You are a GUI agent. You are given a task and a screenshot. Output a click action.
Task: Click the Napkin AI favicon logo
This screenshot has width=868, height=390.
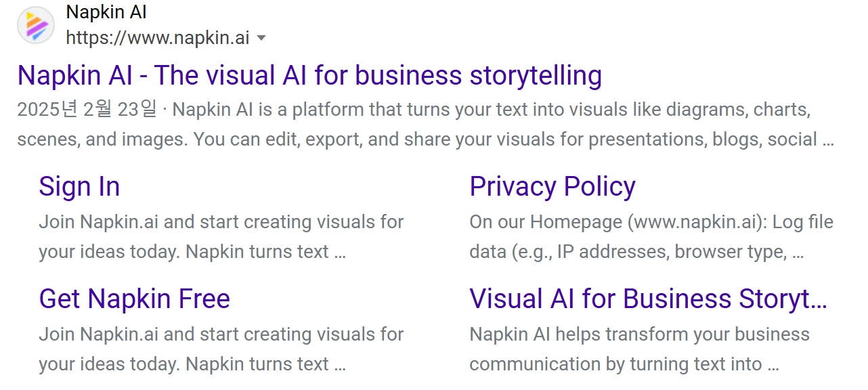pos(36,25)
